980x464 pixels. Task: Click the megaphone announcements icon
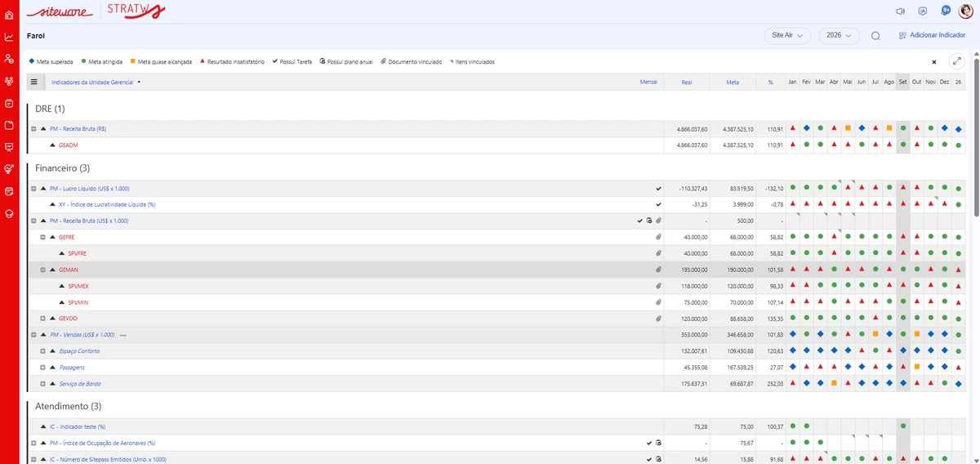[900, 11]
